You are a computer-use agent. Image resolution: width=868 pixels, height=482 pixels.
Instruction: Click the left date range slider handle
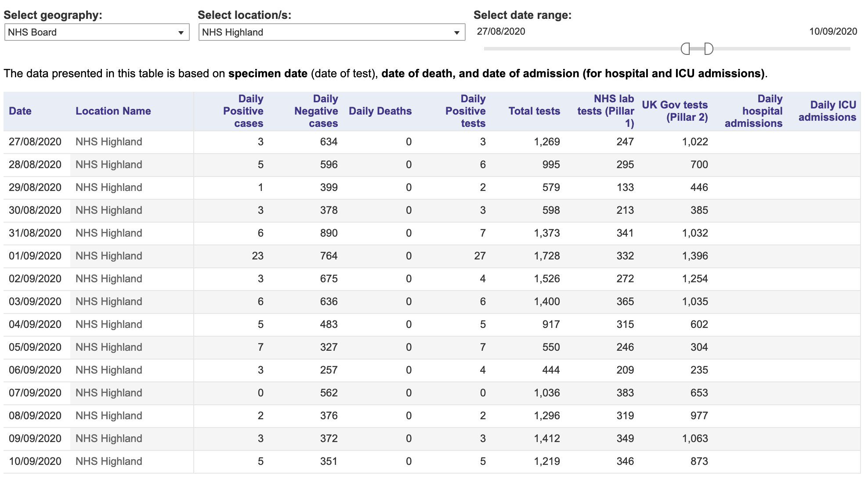tap(685, 49)
